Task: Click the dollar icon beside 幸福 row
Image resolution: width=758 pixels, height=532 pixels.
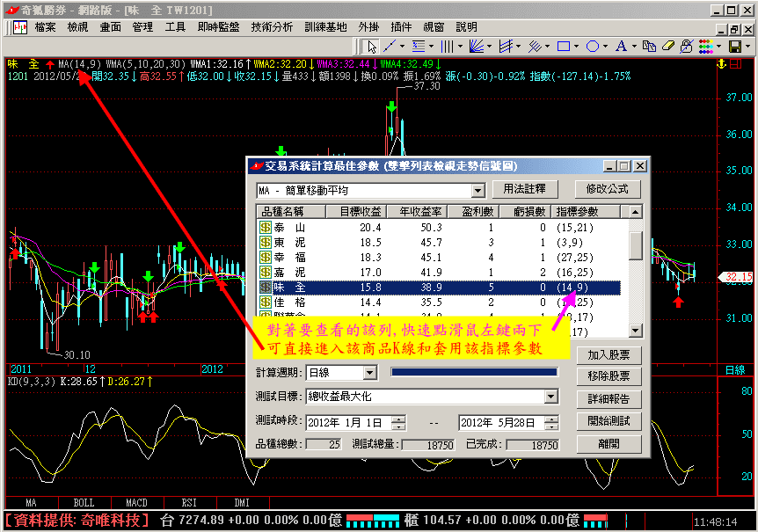Action: click(266, 257)
